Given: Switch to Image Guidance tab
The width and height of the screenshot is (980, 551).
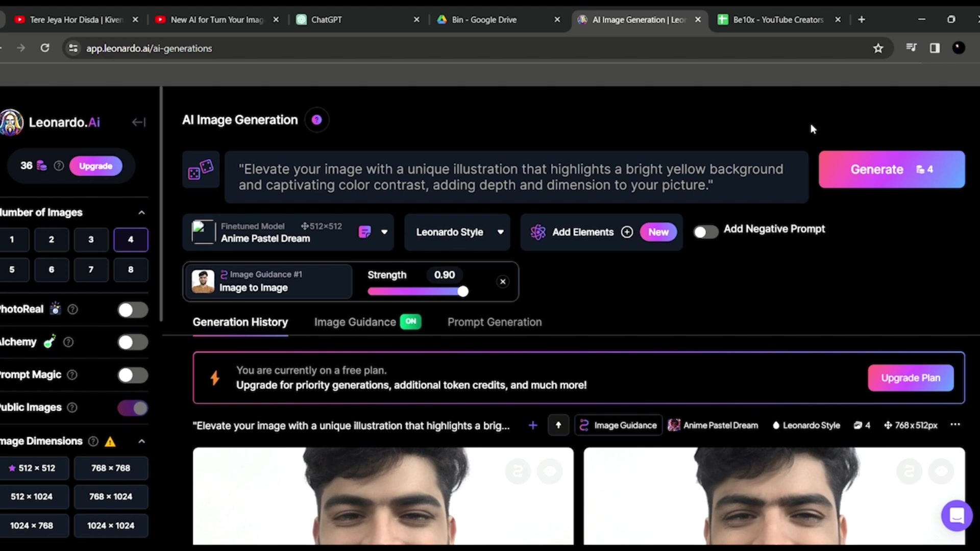Looking at the screenshot, I should (367, 322).
